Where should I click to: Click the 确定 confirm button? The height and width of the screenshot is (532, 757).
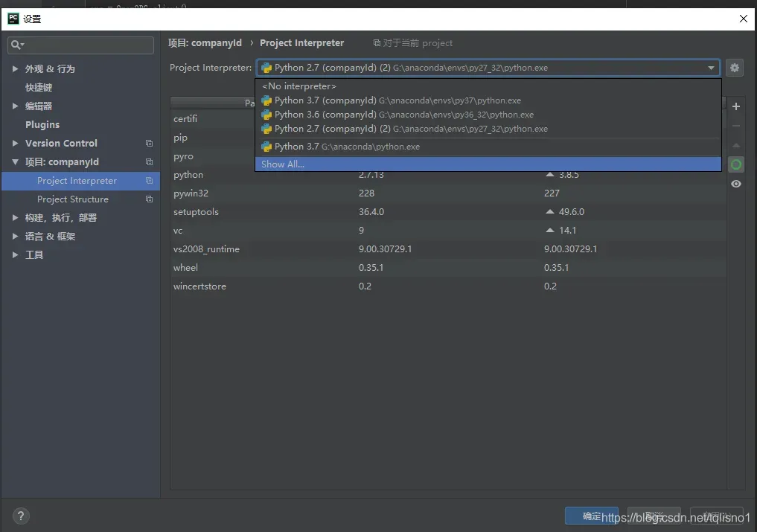pos(592,516)
